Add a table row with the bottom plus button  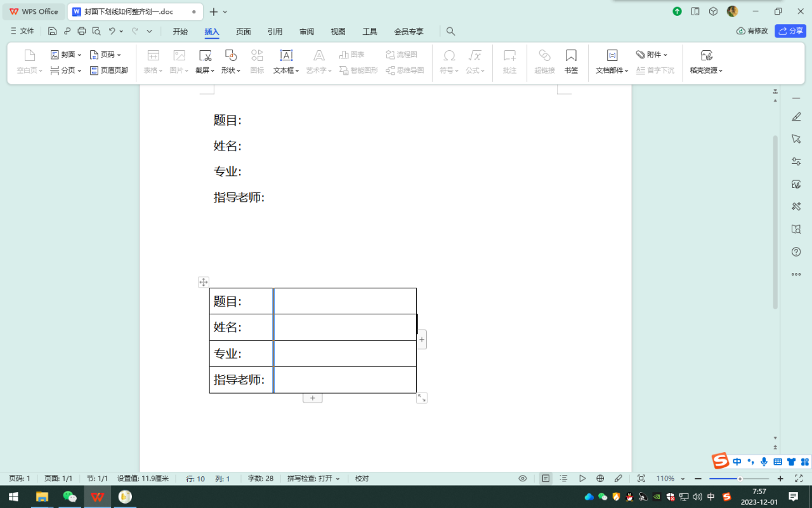click(312, 398)
